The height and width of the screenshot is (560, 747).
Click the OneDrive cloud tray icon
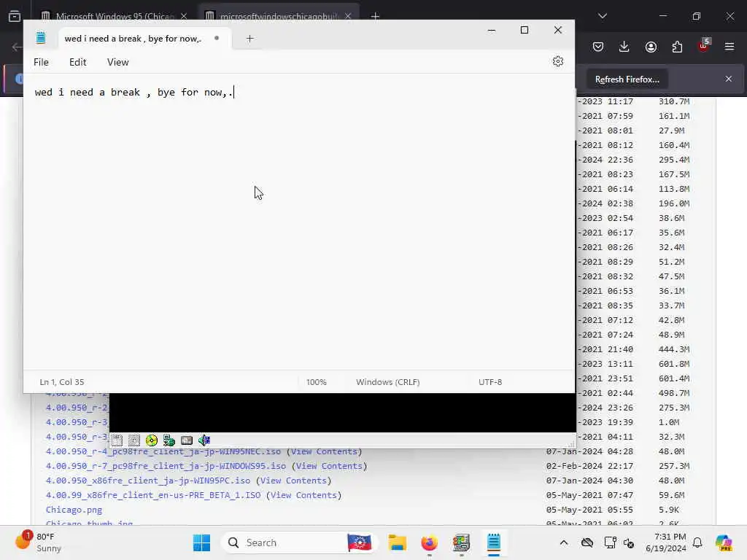[x=587, y=542]
